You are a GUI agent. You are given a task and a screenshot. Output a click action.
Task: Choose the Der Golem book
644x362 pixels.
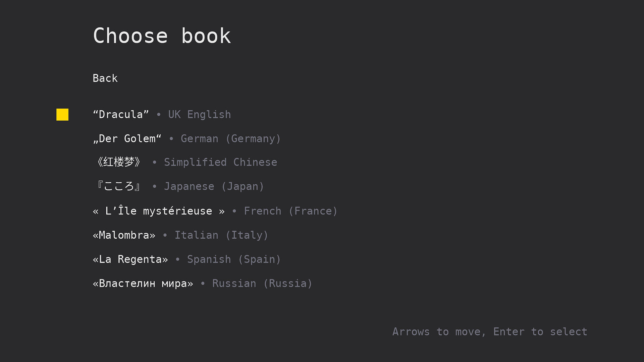(127, 139)
